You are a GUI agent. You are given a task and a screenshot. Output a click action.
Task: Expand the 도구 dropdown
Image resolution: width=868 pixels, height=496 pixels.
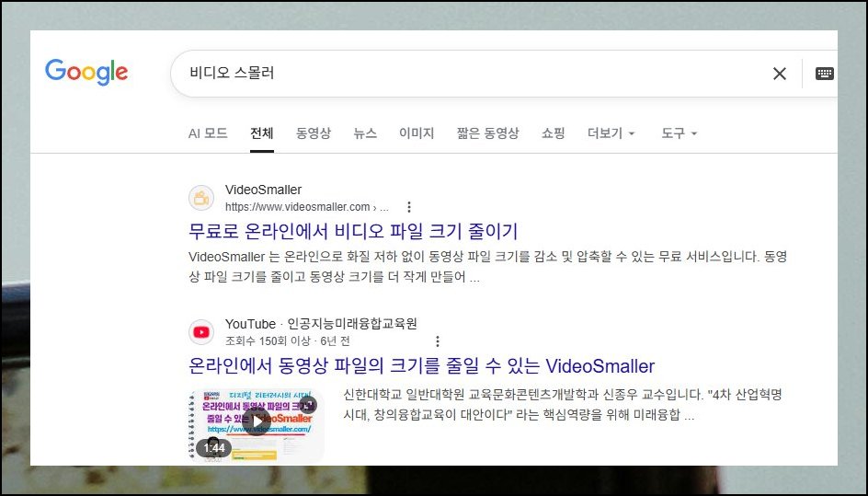(x=679, y=133)
